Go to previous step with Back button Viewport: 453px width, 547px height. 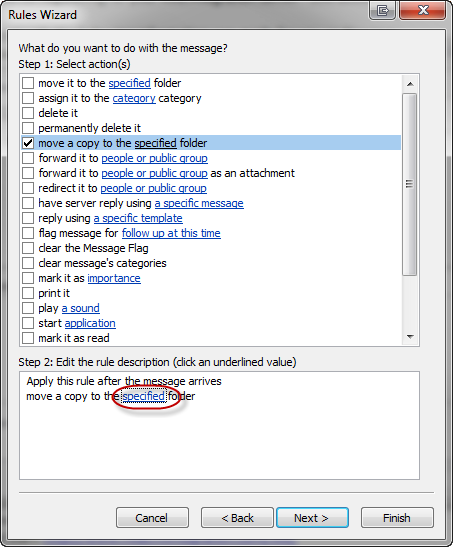pyautogui.click(x=237, y=518)
